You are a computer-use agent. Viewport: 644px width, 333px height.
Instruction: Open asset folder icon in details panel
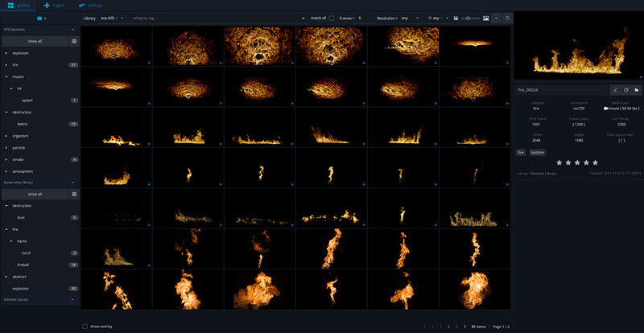click(x=636, y=90)
